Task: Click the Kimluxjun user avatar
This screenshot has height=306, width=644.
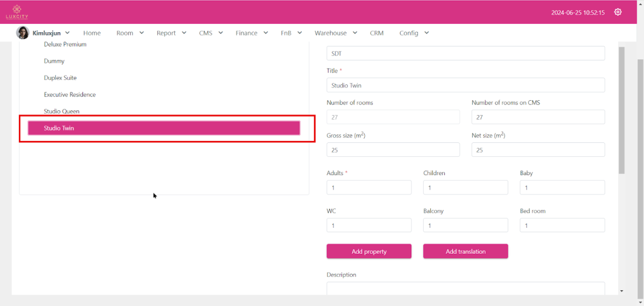Action: 23,33
